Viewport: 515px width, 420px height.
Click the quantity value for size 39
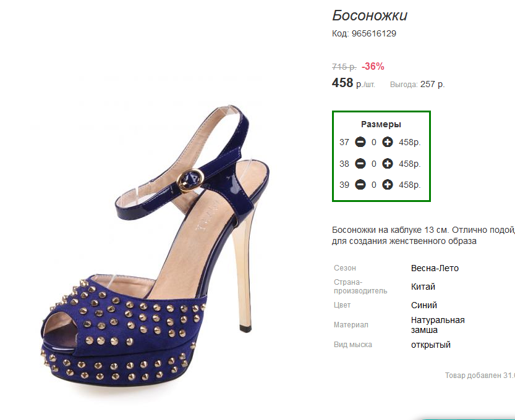coord(374,185)
